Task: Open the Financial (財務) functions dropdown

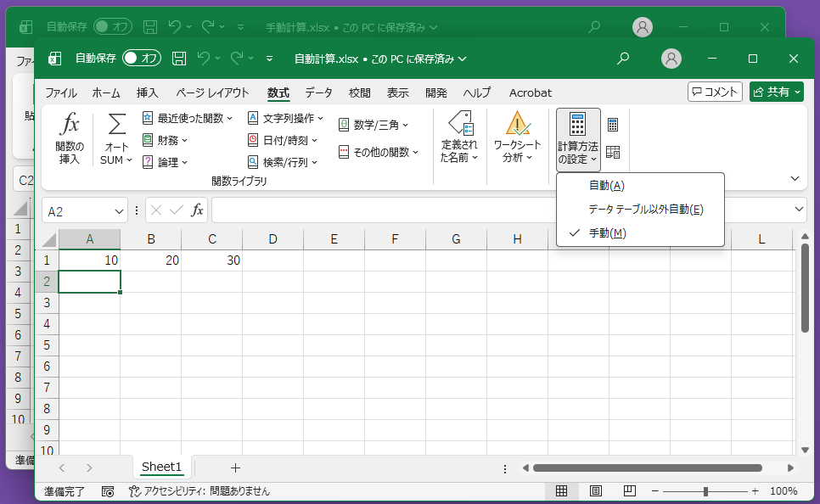Action: click(x=165, y=140)
